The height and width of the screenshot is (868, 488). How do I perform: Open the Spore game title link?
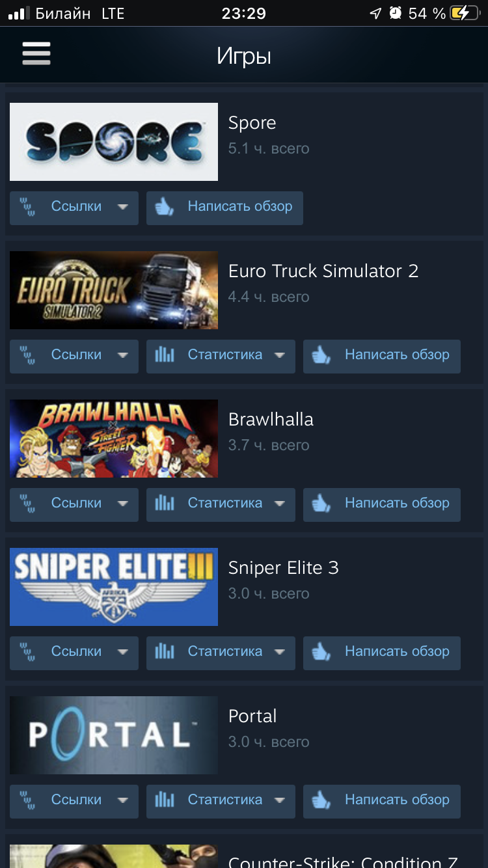[x=252, y=123]
